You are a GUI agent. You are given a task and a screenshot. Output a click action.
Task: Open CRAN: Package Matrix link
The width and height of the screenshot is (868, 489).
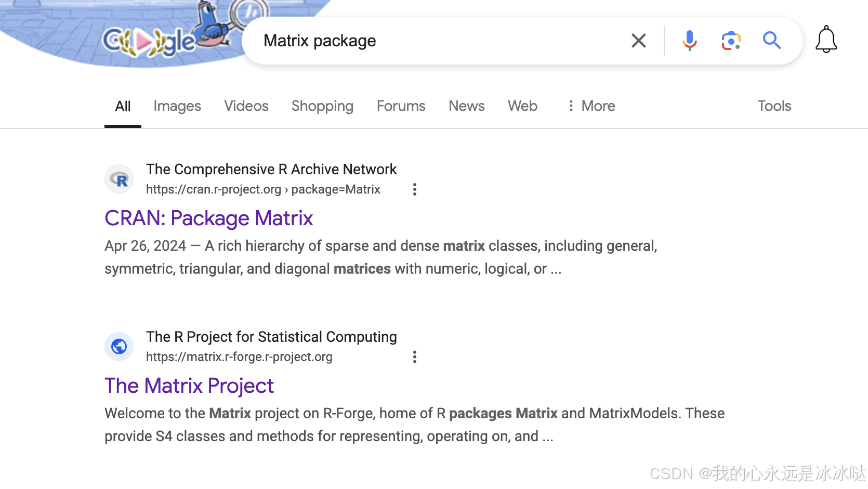click(208, 218)
